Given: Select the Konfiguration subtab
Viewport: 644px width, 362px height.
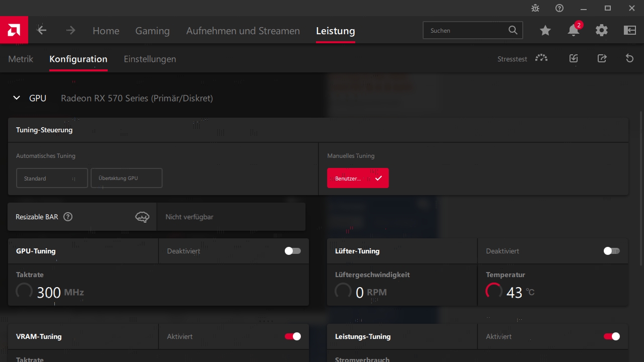Looking at the screenshot, I should point(78,59).
